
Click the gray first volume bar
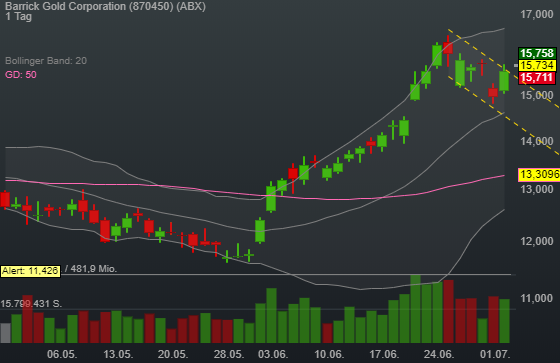pyautogui.click(x=5, y=333)
